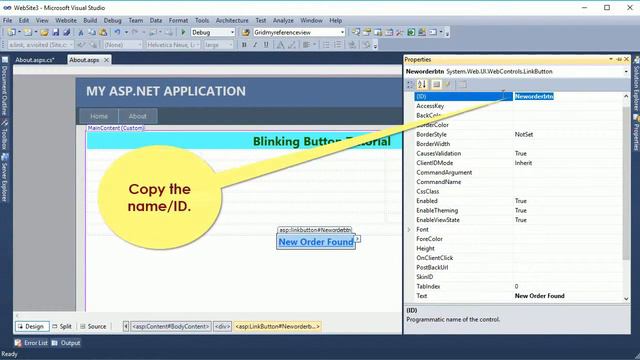Open the Format menu
This screenshot has height=360, width=640.
pos(178,20)
